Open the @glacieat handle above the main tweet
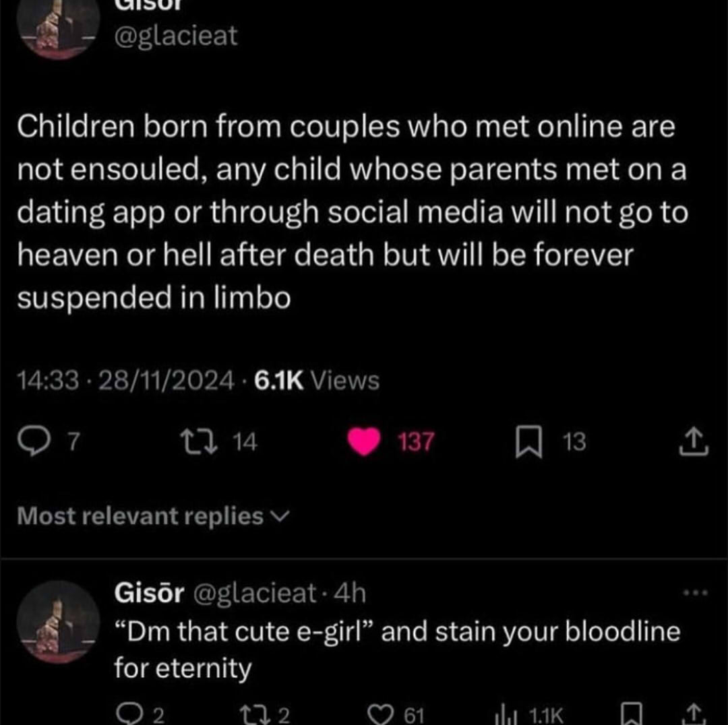 [x=177, y=35]
